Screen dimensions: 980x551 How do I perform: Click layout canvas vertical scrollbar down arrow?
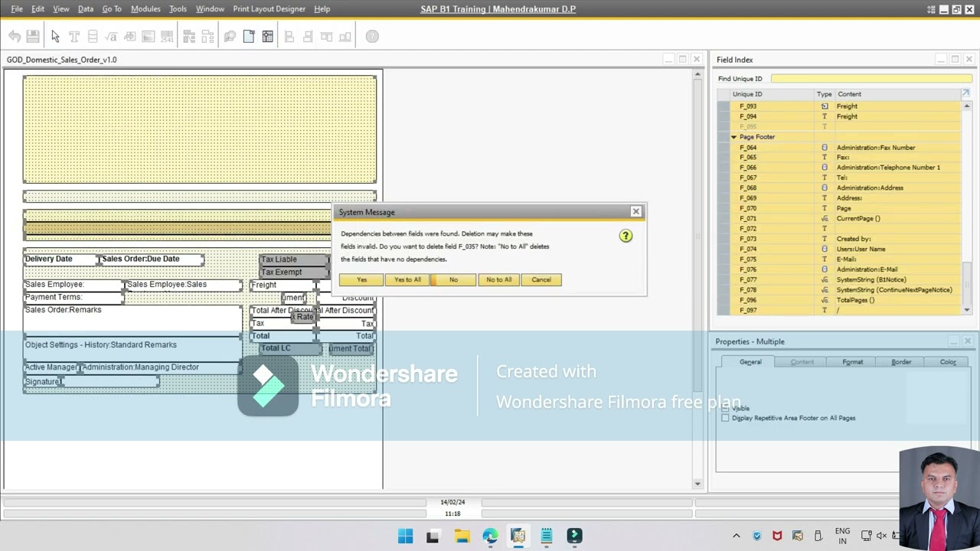pyautogui.click(x=697, y=483)
